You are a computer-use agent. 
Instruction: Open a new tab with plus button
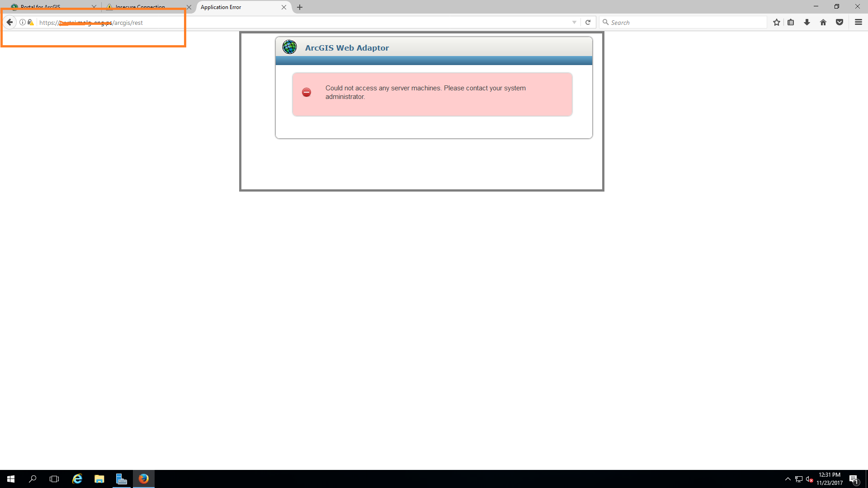click(300, 7)
